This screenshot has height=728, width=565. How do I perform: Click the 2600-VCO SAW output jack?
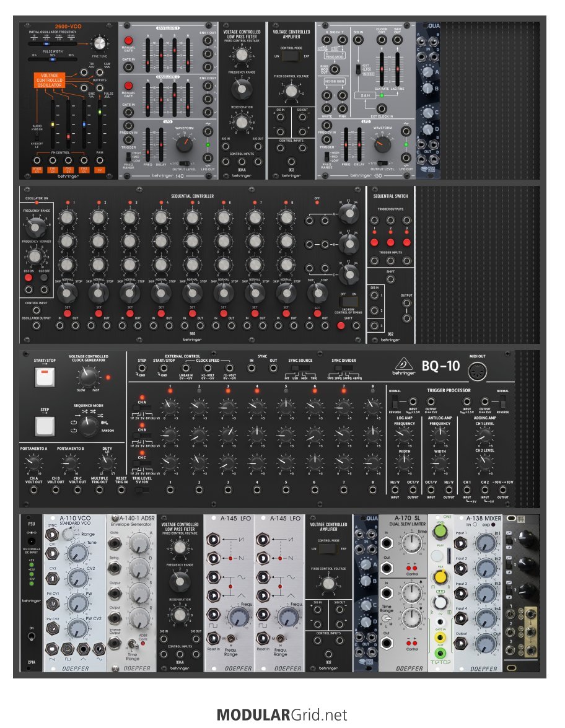100,72
